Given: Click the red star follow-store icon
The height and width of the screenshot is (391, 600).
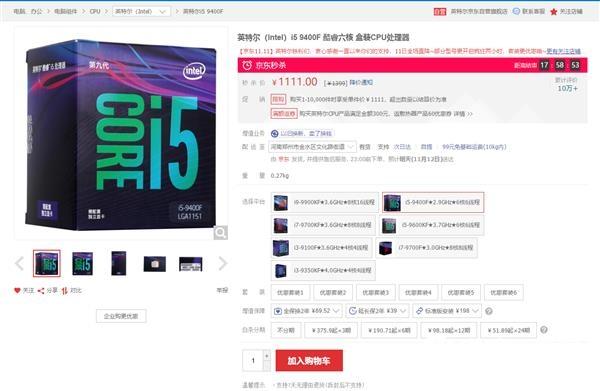Looking at the screenshot, I should click(553, 12).
